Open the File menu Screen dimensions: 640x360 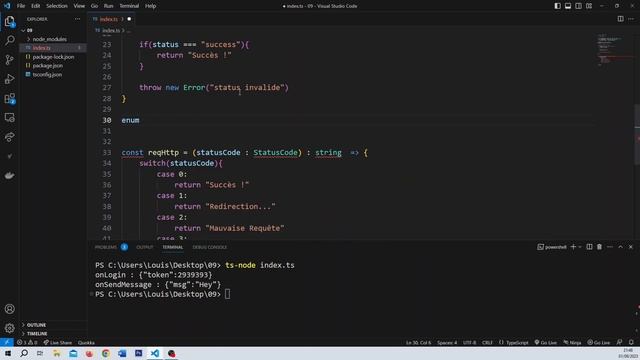(21, 6)
